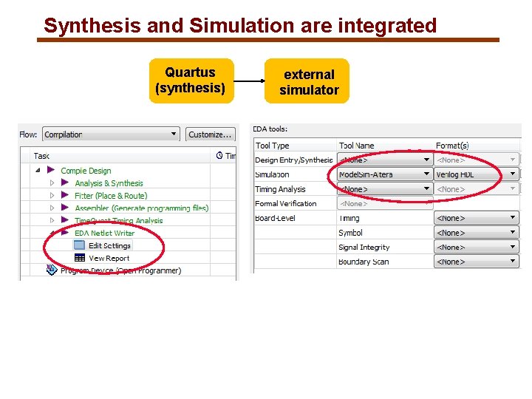This screenshot has height=399, width=532.
Task: Select Assembler (Generate programming files) label
Action: (x=142, y=208)
